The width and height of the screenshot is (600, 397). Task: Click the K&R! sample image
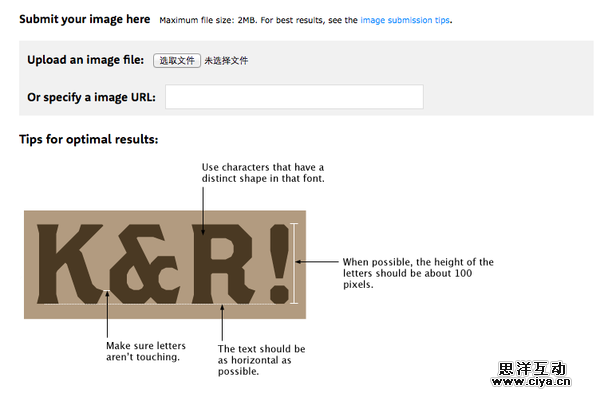165,265
